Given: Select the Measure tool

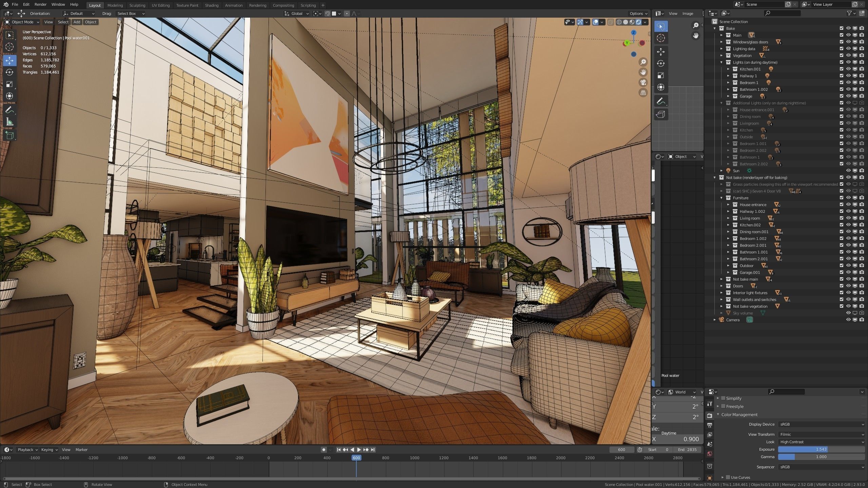Looking at the screenshot, I should click(x=9, y=122).
